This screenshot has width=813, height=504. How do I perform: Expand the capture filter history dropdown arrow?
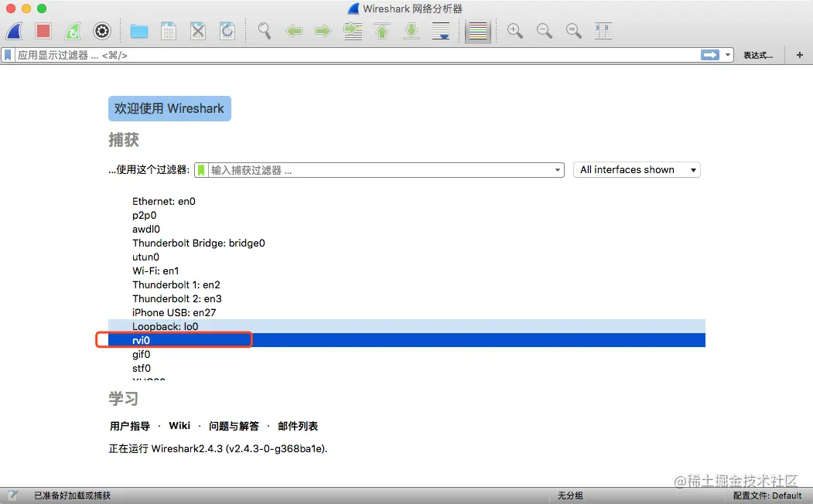pyautogui.click(x=558, y=170)
